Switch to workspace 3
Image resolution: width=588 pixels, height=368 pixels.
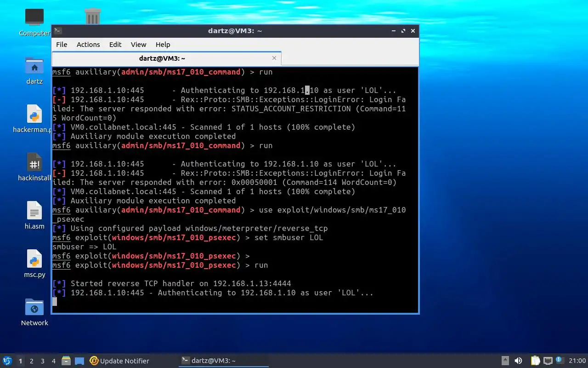(x=42, y=361)
